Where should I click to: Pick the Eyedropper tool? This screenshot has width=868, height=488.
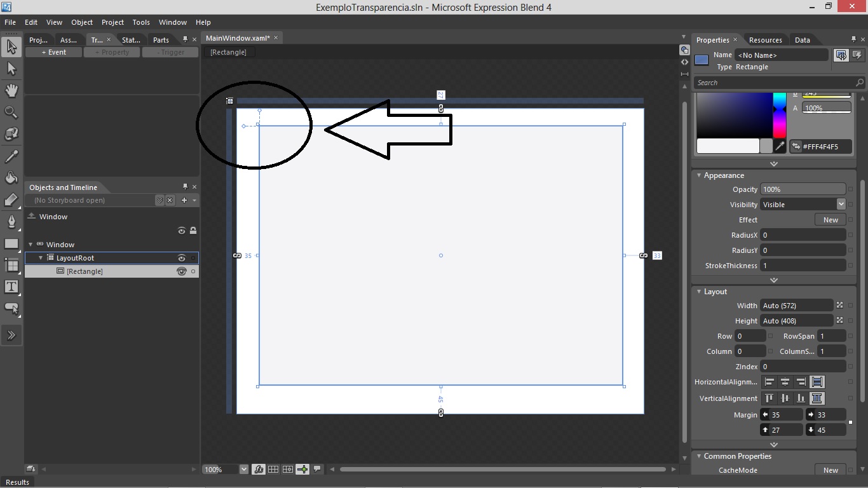[x=11, y=156]
